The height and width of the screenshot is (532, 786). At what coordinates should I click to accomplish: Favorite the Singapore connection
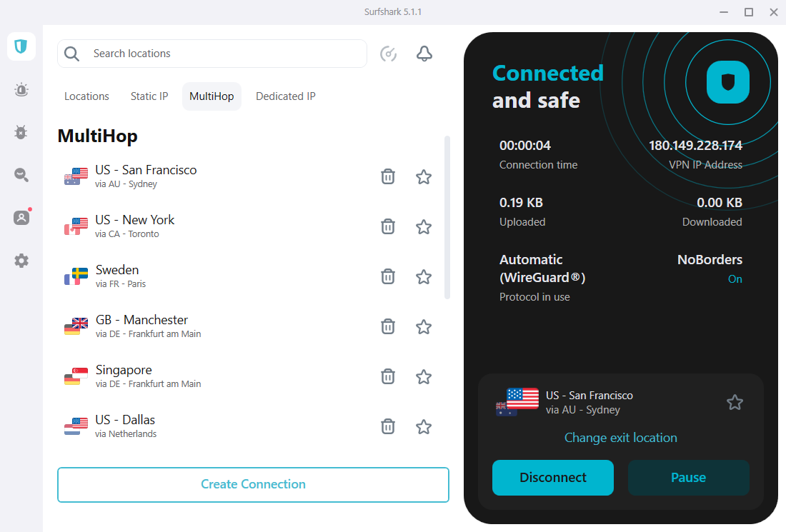tap(424, 376)
